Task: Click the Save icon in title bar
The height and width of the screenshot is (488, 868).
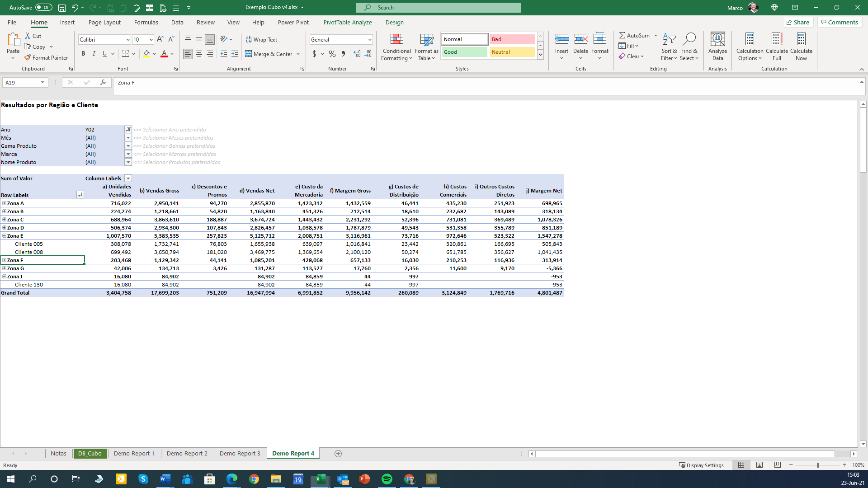Action: [62, 8]
